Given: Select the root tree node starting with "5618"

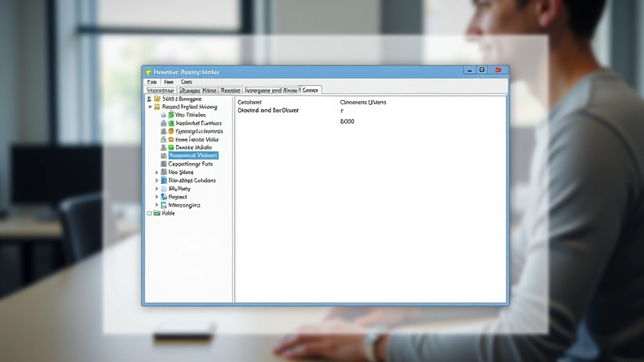Looking at the screenshot, I should click(182, 99).
